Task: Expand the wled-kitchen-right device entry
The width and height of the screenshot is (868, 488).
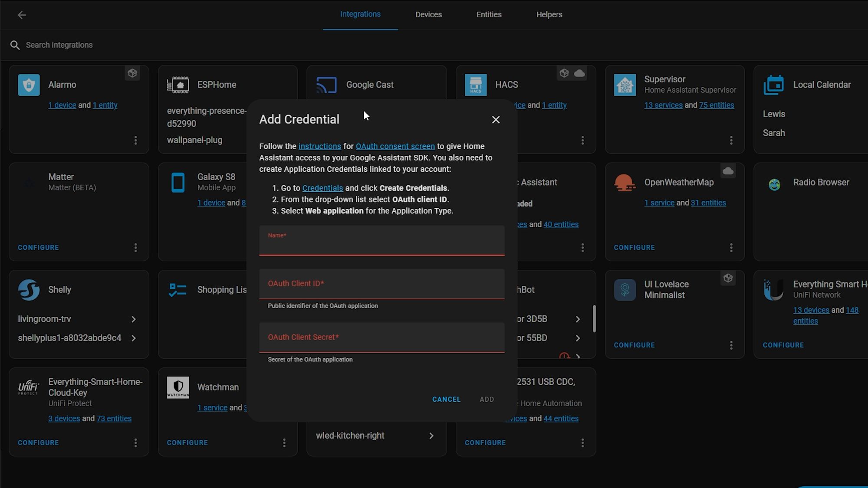Action: click(431, 435)
